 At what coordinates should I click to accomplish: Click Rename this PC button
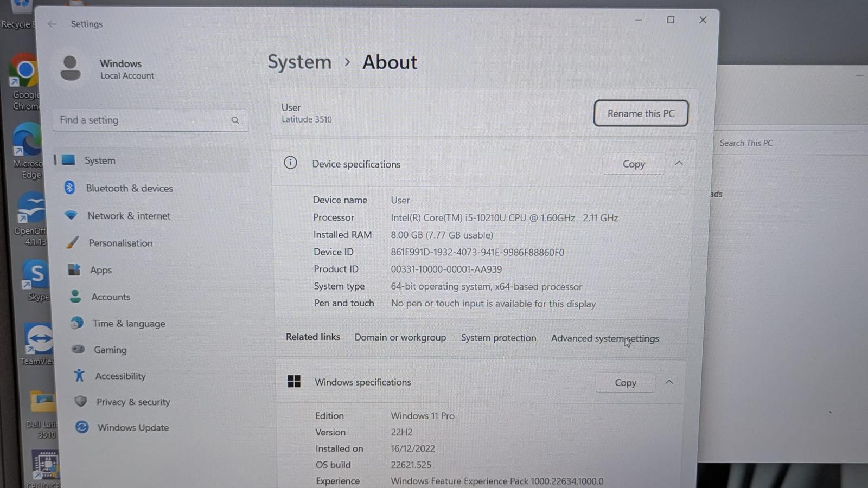pos(641,113)
